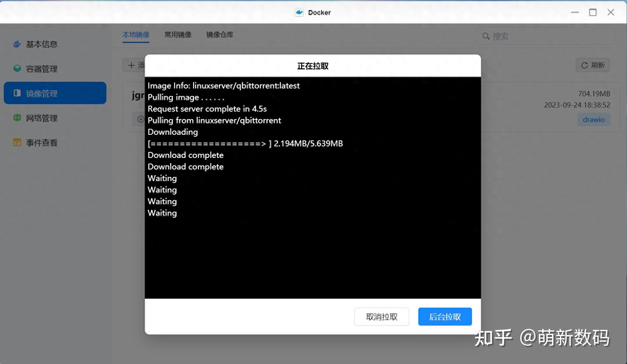The width and height of the screenshot is (627, 364).
Task: Open 容器管理 from the sidebar menu
Action: click(x=41, y=68)
